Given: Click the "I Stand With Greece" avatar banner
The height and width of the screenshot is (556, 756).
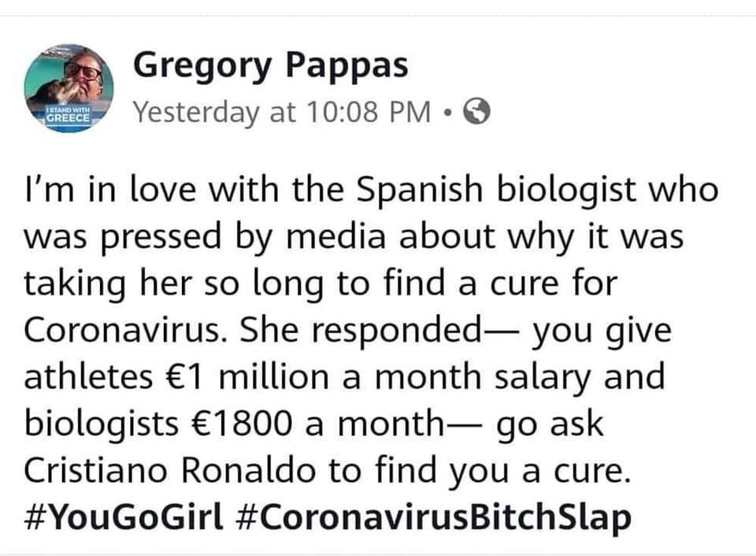Looking at the screenshot, I should (x=68, y=116).
